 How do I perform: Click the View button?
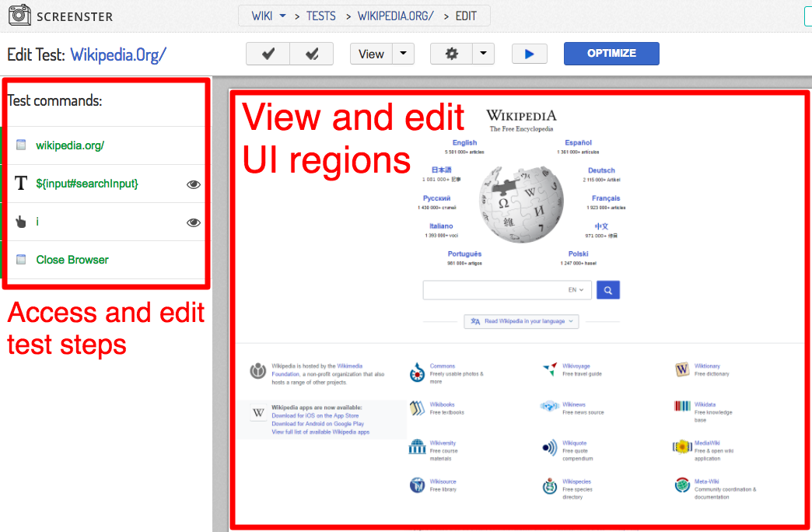tap(371, 54)
